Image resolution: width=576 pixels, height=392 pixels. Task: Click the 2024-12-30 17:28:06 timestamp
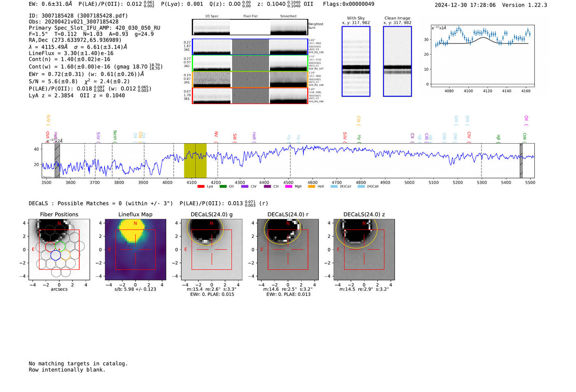[465, 5]
